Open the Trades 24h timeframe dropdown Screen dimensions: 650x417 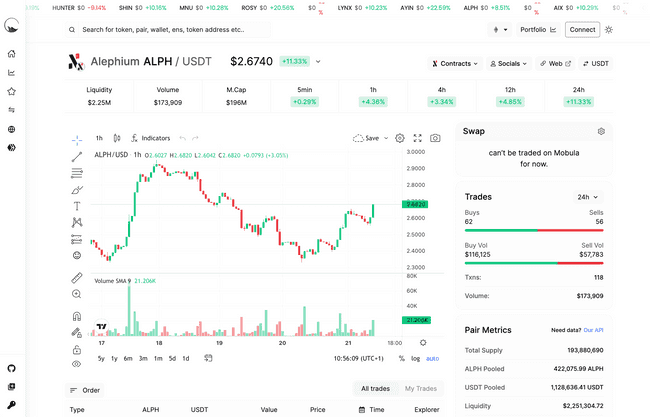tap(589, 197)
